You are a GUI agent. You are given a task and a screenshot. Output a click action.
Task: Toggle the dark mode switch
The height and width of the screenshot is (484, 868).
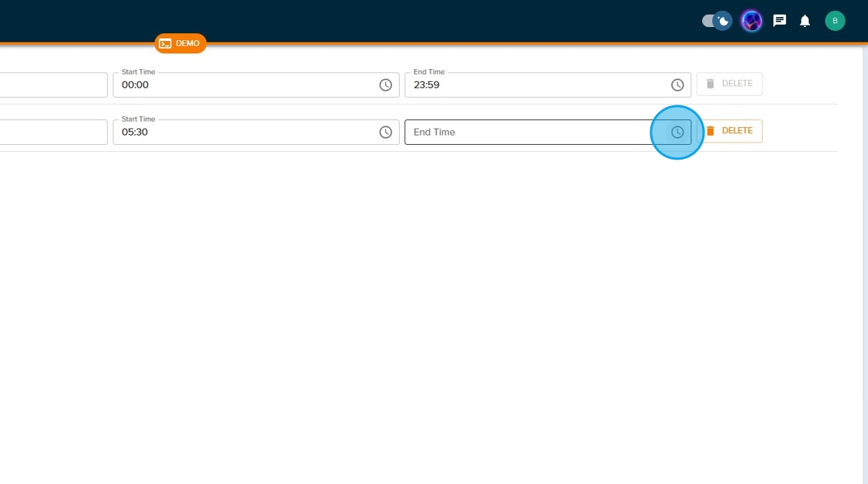(x=716, y=21)
